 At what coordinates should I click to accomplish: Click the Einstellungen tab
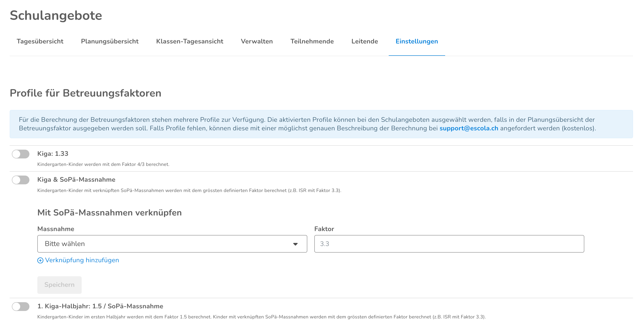(x=417, y=41)
